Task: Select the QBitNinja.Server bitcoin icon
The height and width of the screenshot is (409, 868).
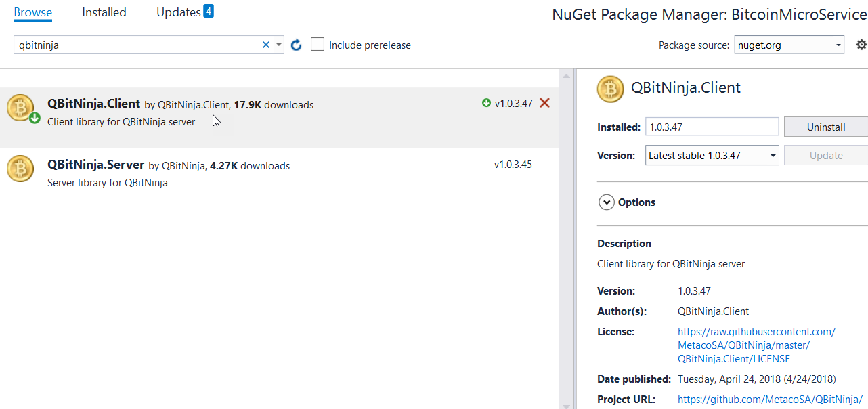Action: click(20, 169)
